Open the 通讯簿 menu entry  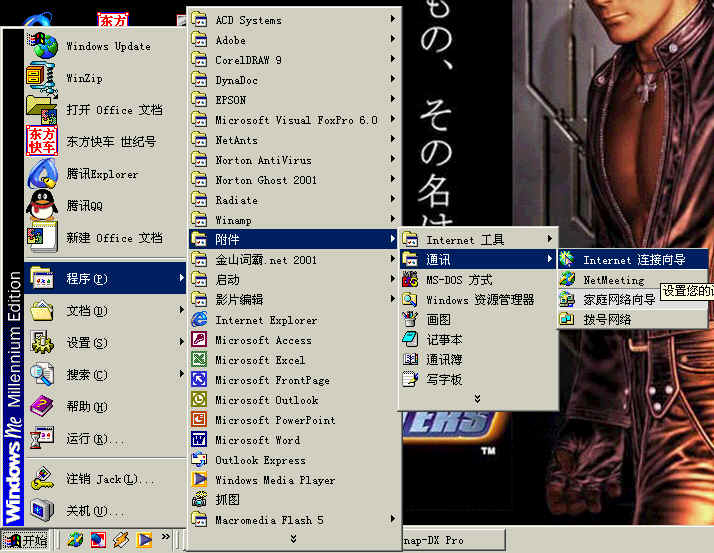pos(478,359)
